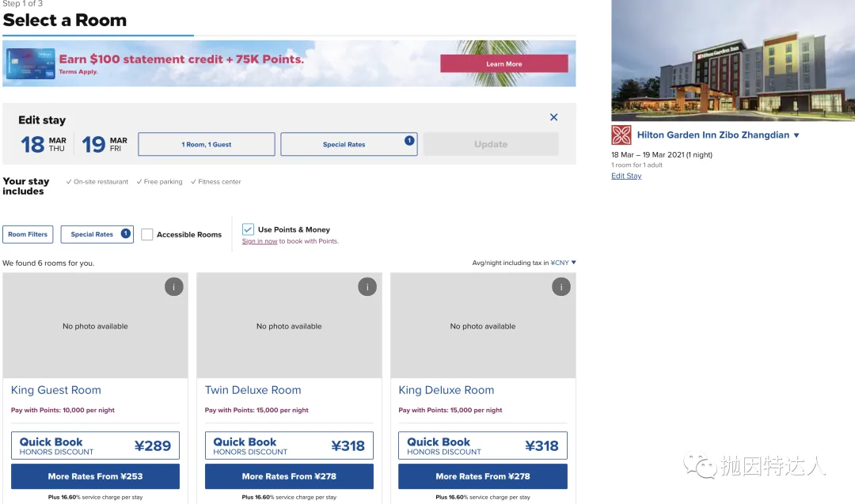
Task: Quick Book King Deluxe Room at ¥318
Action: pos(483,445)
